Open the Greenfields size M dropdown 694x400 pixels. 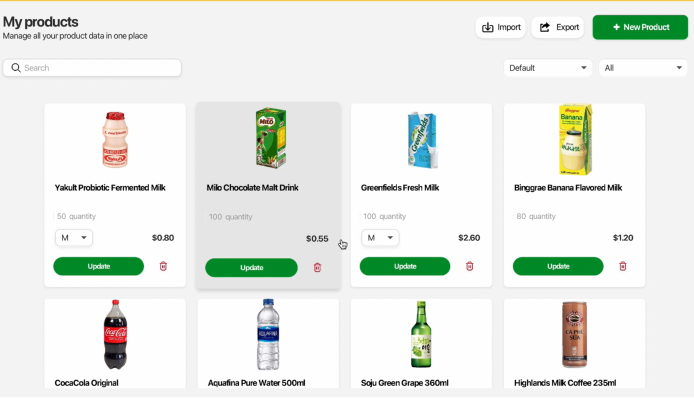tap(380, 238)
